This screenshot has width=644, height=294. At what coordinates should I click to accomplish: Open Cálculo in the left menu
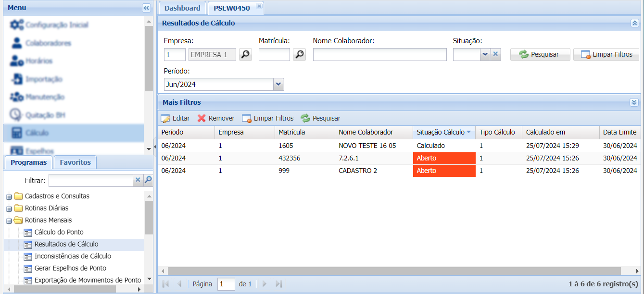point(37,133)
